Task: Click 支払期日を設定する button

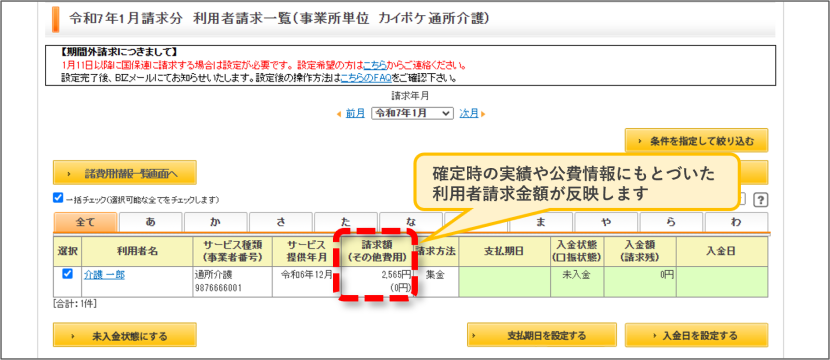Action: coord(542,335)
